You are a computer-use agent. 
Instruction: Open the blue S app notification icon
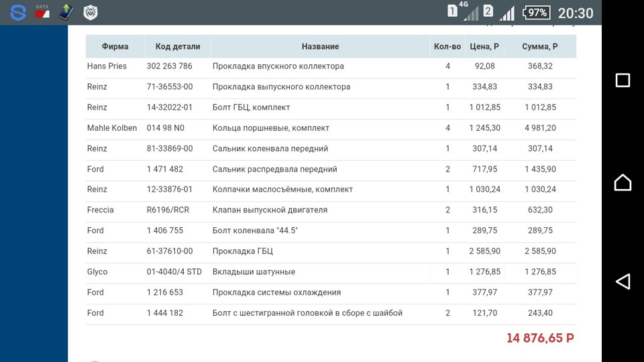(x=18, y=12)
